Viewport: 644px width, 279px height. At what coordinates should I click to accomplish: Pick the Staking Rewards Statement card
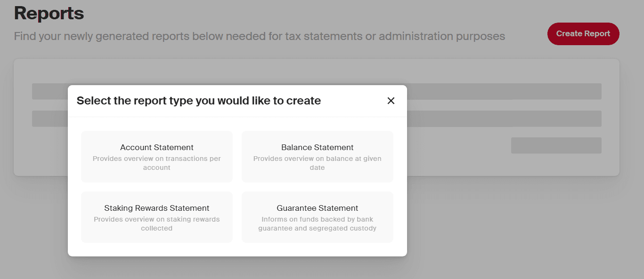pos(156,217)
